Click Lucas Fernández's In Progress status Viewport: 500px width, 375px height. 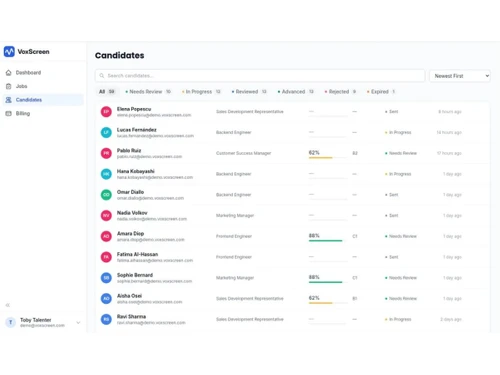[x=398, y=133]
